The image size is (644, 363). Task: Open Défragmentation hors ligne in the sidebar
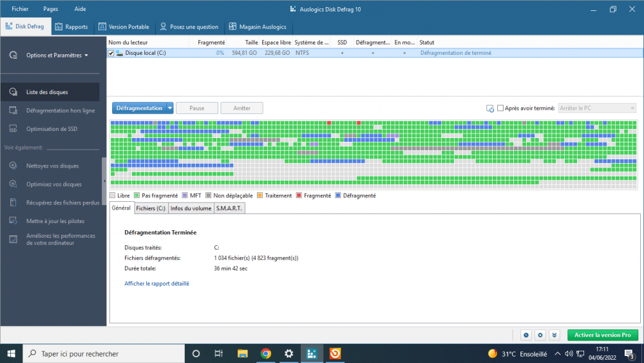[x=61, y=111]
